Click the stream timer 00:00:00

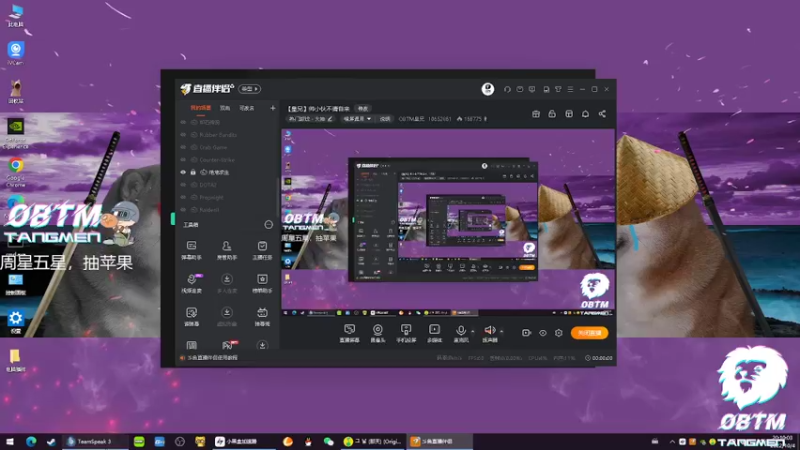(x=599, y=358)
